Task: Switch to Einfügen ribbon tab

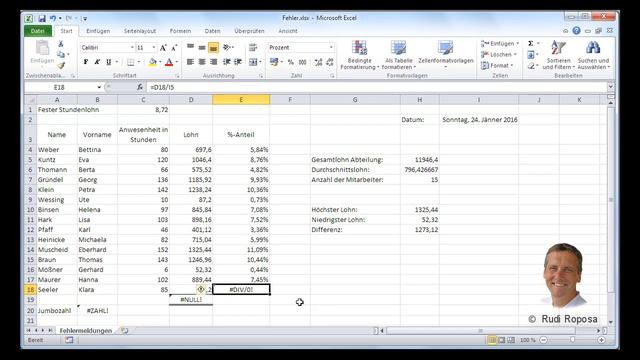Action: tap(98, 31)
